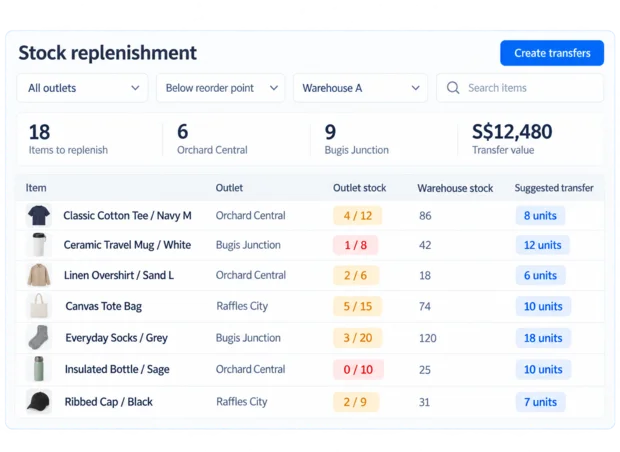Click the 1 / 8 stock badge

point(355,245)
